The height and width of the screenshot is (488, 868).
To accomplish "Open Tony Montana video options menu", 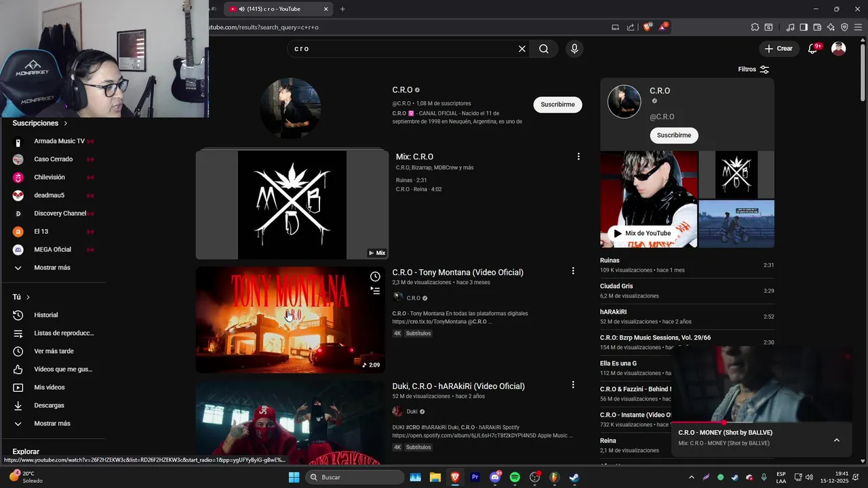I will (x=573, y=271).
